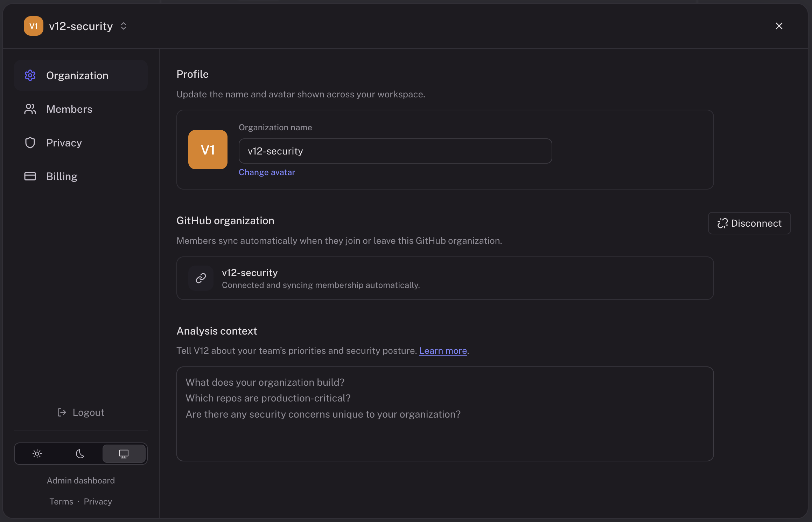Click the v12-security name in header

pos(81,26)
